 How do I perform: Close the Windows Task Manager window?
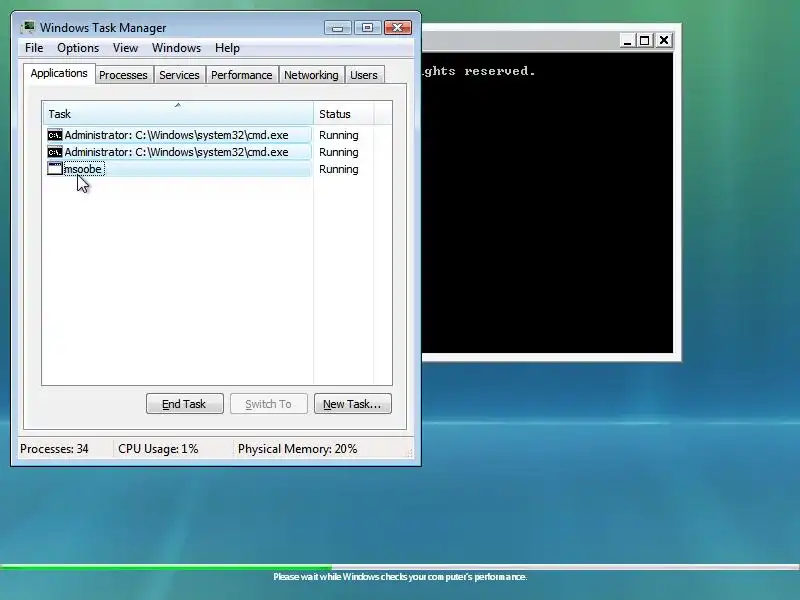click(x=397, y=28)
